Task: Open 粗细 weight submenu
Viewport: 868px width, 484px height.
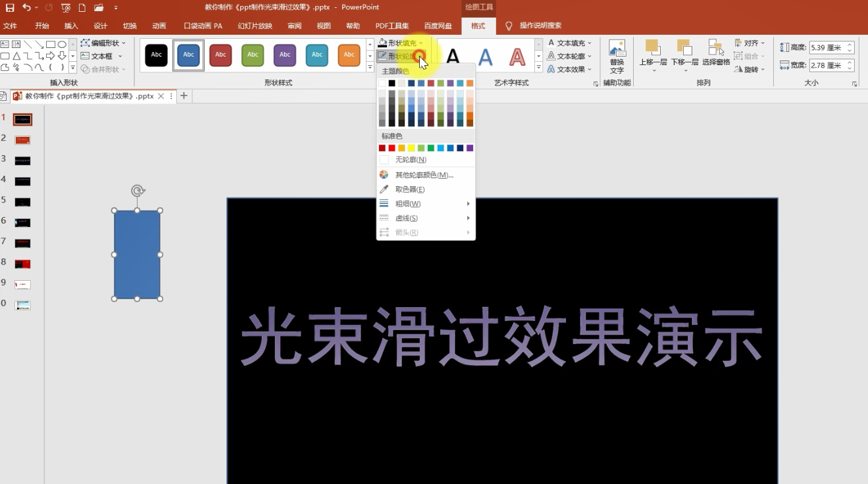Action: [426, 204]
